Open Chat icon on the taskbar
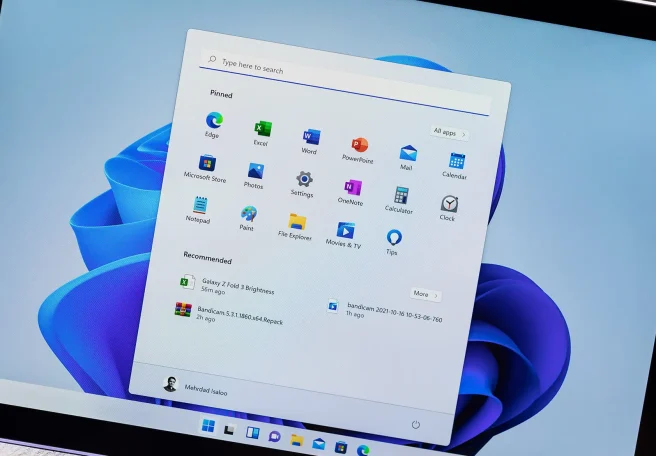The width and height of the screenshot is (656, 456). tap(274, 437)
